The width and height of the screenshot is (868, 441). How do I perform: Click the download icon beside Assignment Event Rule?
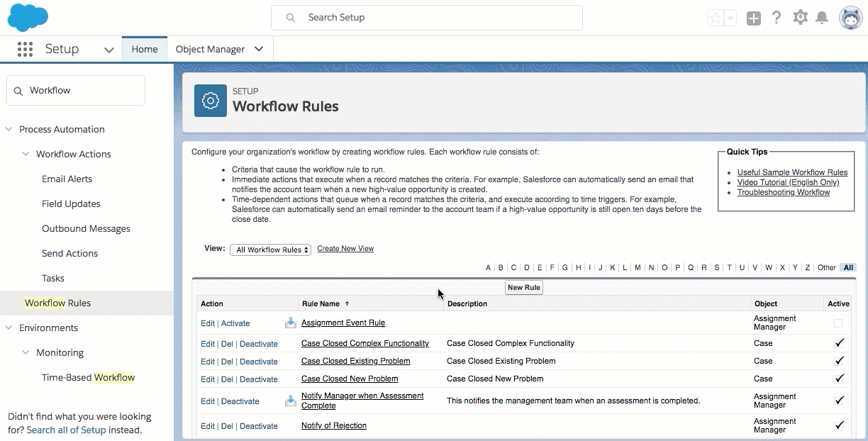[x=291, y=323]
